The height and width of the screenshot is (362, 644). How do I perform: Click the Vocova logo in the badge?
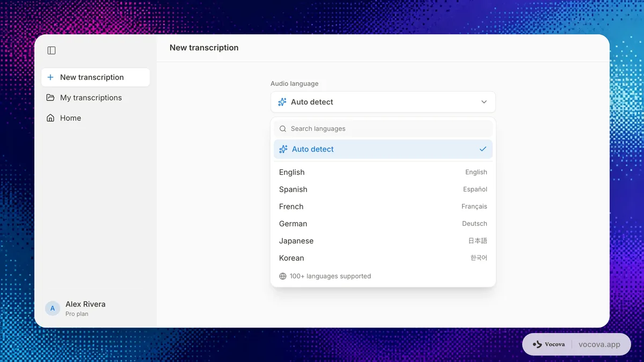[x=548, y=344]
